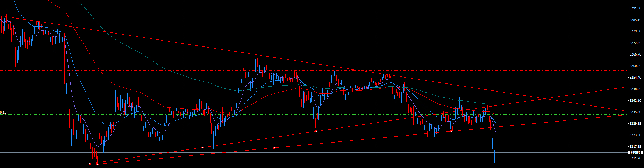Click the 3235.80 price axis label
The width and height of the screenshot is (644, 168).
click(x=635, y=112)
